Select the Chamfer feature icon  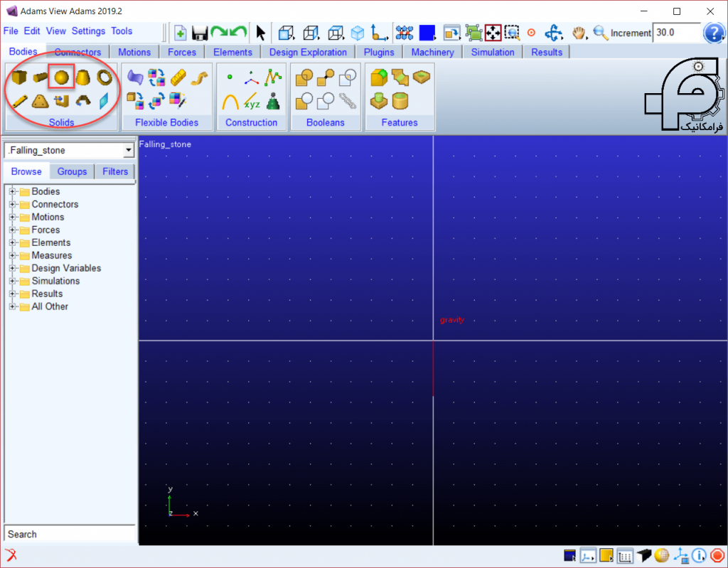pyautogui.click(x=400, y=77)
